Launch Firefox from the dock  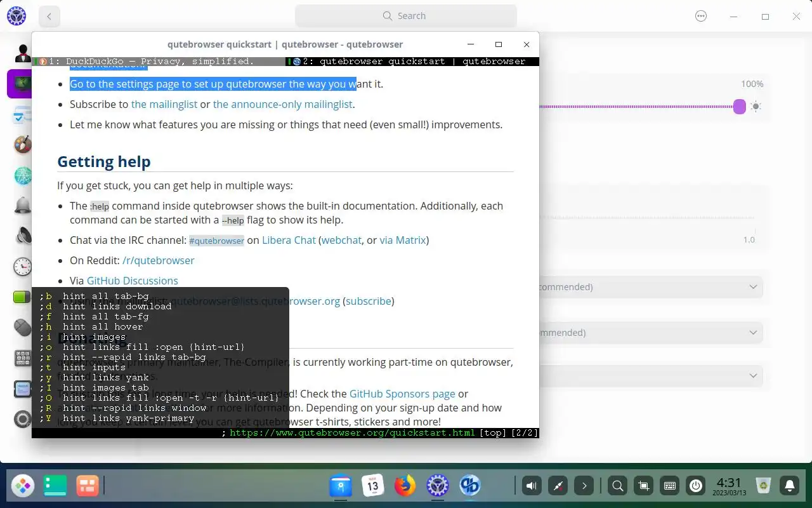[x=405, y=486]
